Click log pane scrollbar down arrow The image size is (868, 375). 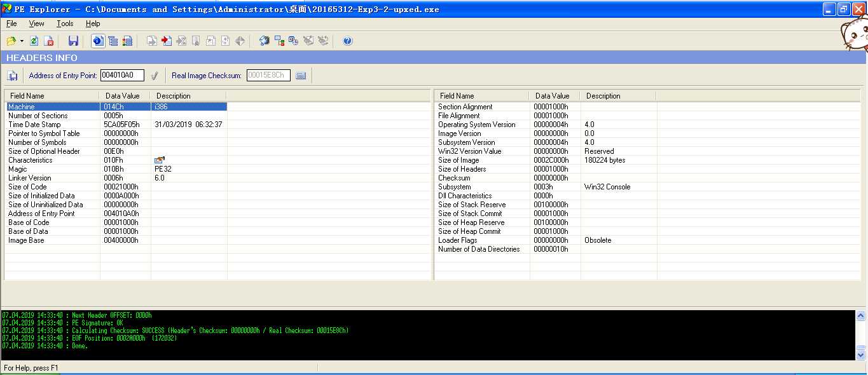(x=861, y=355)
